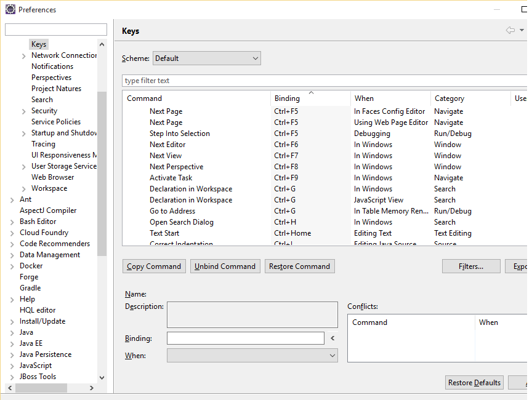Click the Preferences icon in the title bar
The image size is (532, 400).
click(9, 9)
